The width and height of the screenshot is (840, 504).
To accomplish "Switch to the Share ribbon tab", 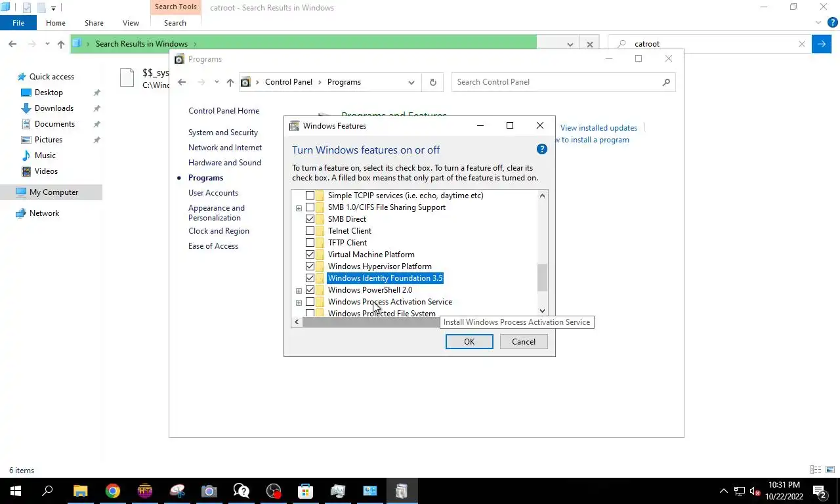I will (x=94, y=23).
